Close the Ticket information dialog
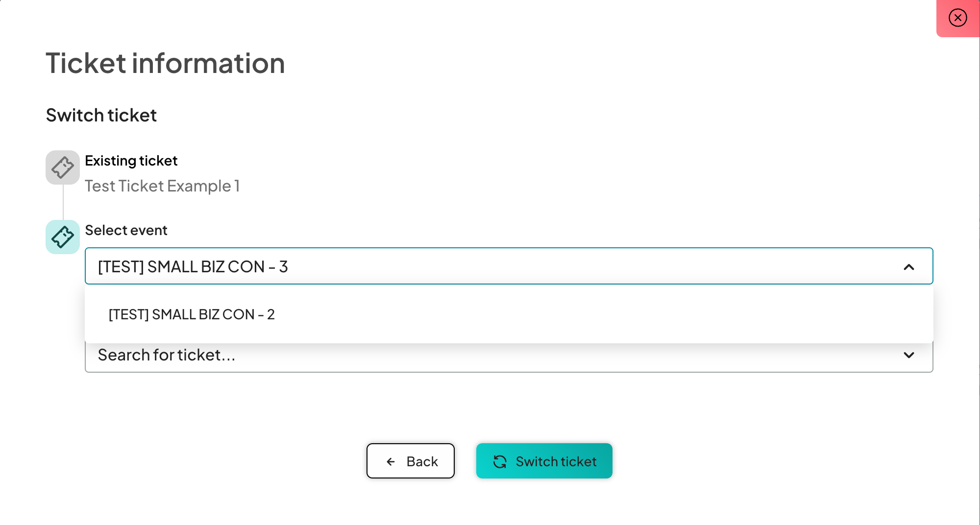The height and width of the screenshot is (525, 980). click(957, 18)
